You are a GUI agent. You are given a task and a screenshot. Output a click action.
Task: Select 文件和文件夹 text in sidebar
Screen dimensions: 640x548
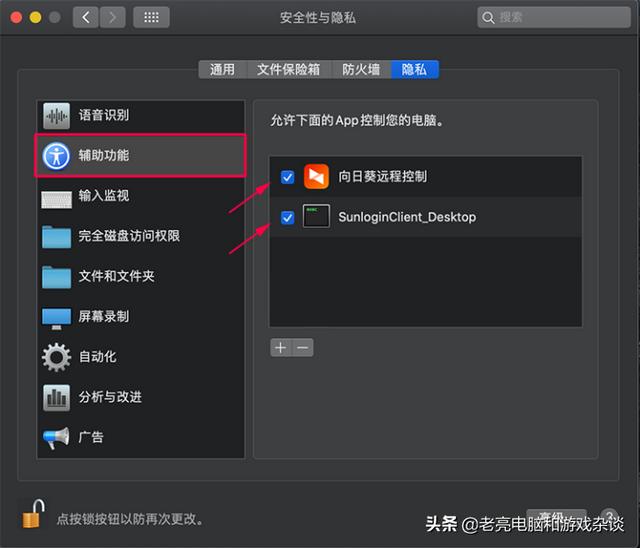116,276
